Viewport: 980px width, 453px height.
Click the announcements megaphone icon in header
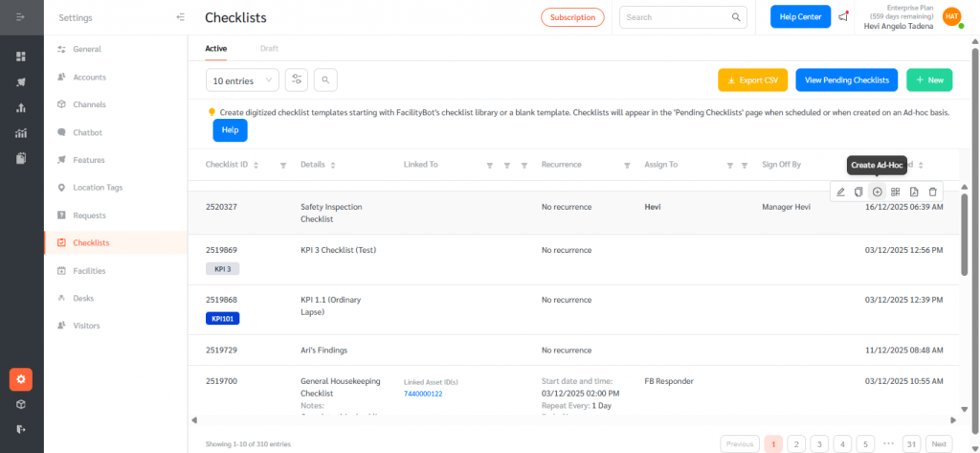pyautogui.click(x=842, y=17)
